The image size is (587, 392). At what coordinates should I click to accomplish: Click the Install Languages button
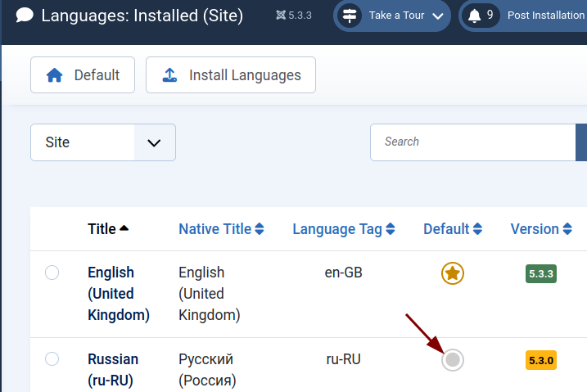pos(231,75)
